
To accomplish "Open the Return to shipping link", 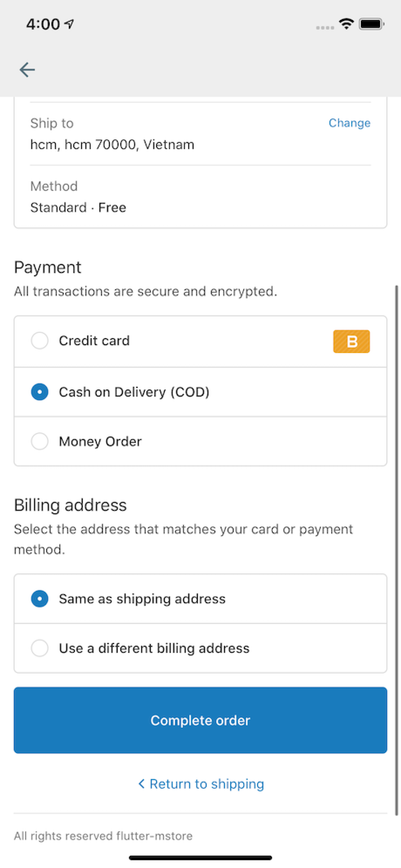I will click(207, 784).
